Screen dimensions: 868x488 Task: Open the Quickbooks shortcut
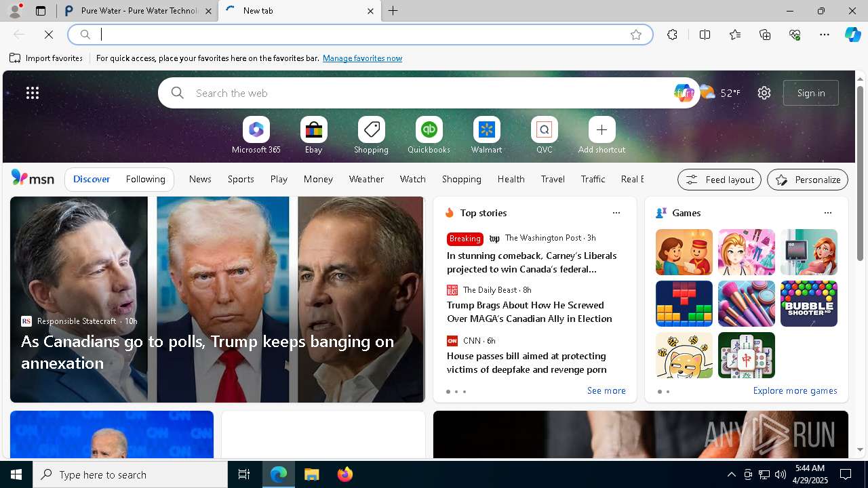[x=429, y=136]
